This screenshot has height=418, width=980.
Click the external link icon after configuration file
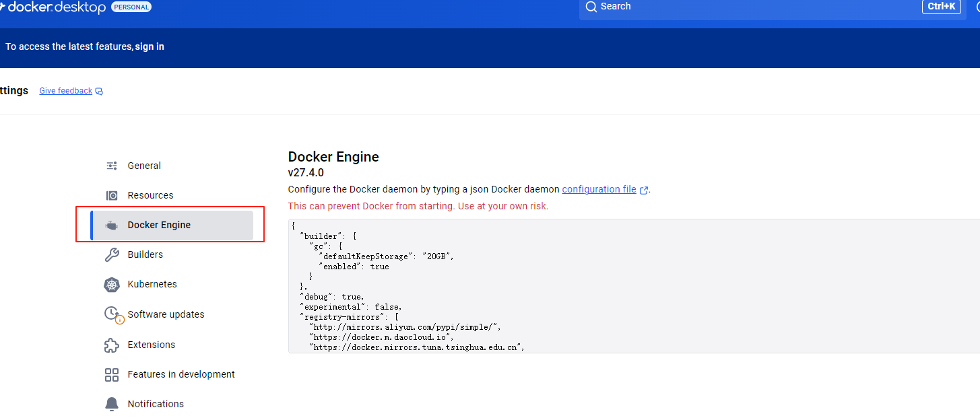tap(643, 190)
